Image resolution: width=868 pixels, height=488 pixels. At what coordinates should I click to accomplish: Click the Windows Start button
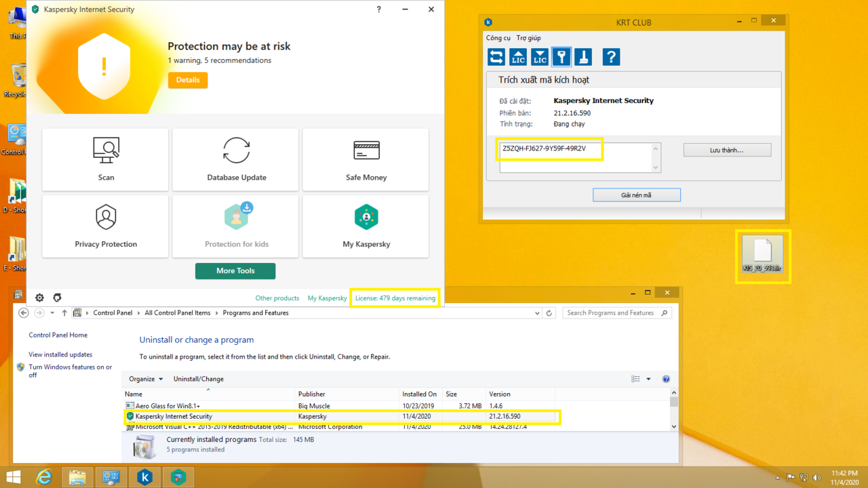[13, 477]
